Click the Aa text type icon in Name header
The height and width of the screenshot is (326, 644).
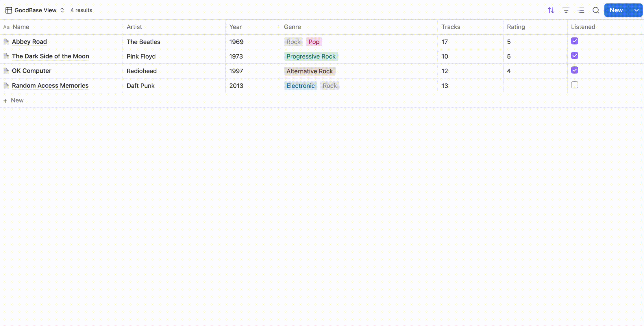[x=7, y=27]
